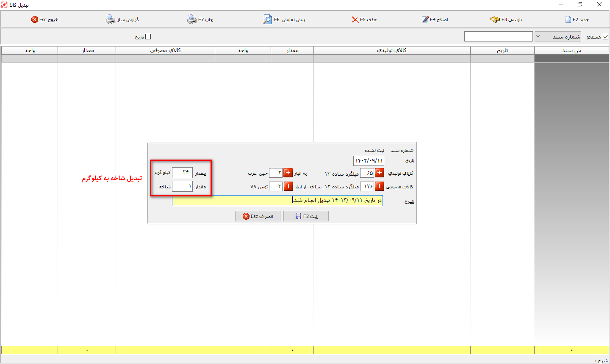Click produced goods code field showing ۶۵

tap(367, 173)
